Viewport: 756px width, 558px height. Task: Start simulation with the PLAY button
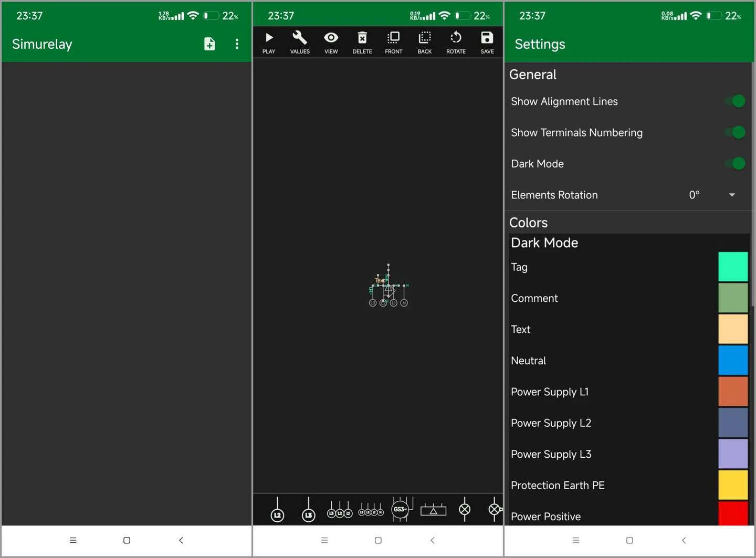click(x=269, y=42)
